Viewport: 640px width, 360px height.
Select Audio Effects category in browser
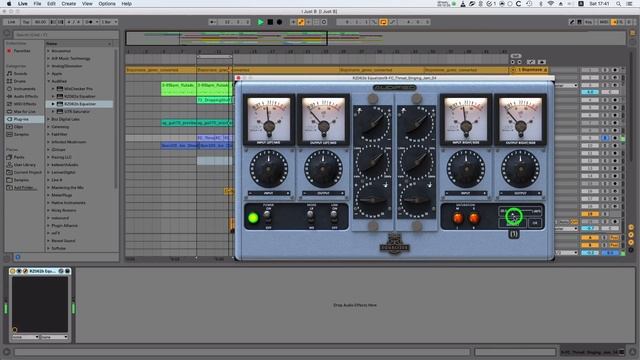tap(25, 96)
